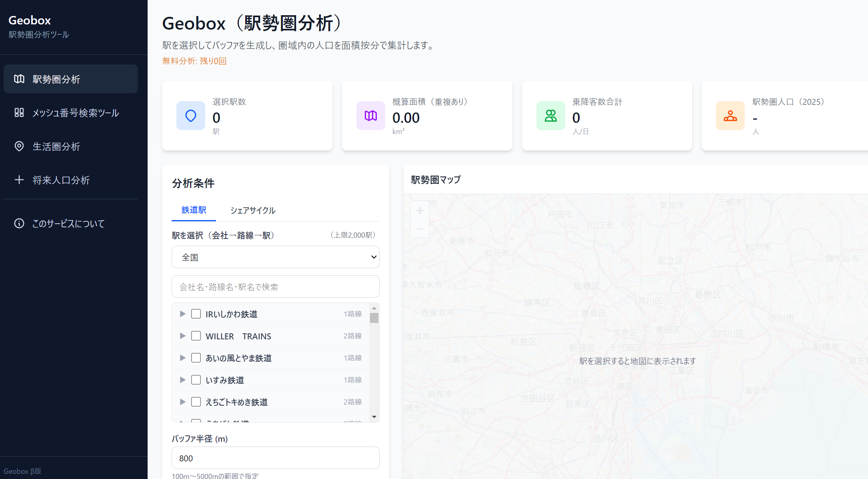Click the plus icon beside 将来人口分析
Viewport: 868px width, 479px height.
pos(19,180)
